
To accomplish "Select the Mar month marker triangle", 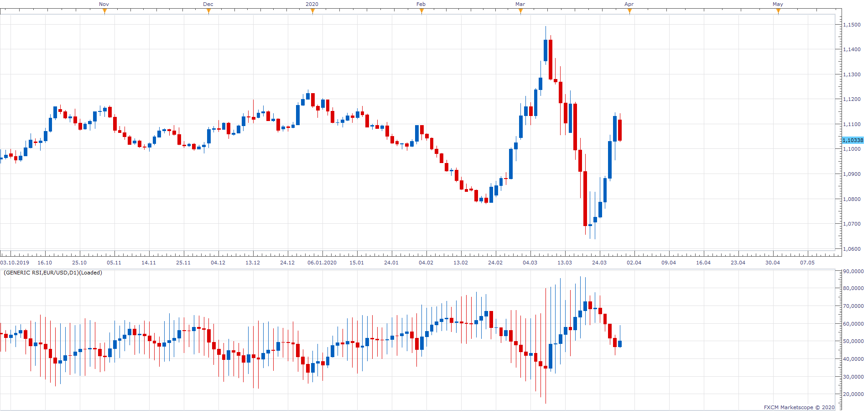I will click(520, 11).
